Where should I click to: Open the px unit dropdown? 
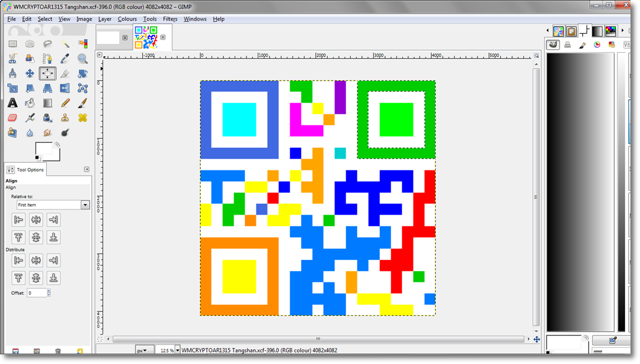[x=145, y=350]
